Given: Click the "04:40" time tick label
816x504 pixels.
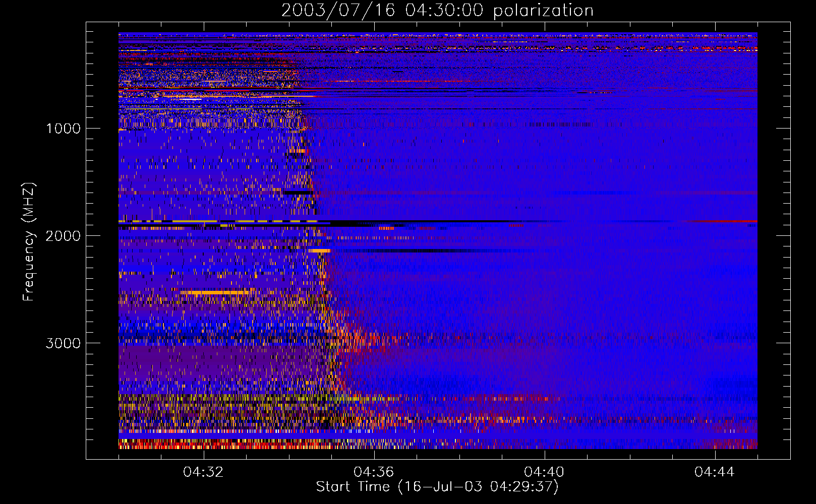Looking at the screenshot, I should (x=544, y=472).
